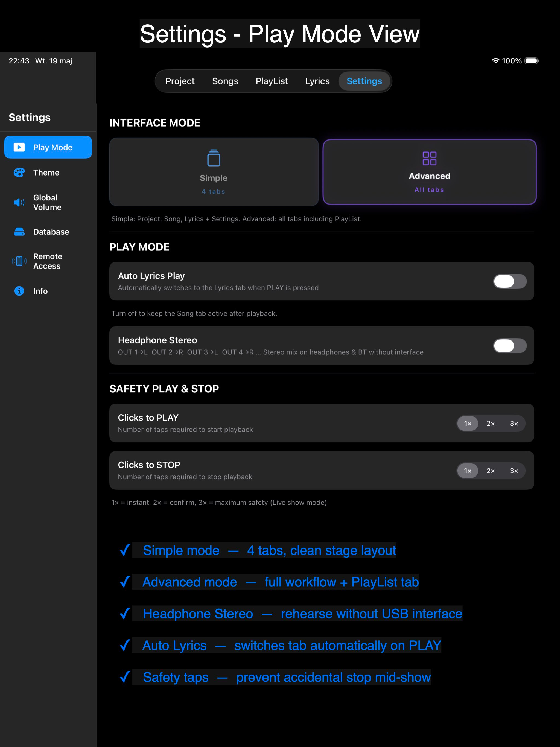This screenshot has width=560, height=747.
Task: Set Clicks to PLAY to 2×
Action: (x=491, y=424)
